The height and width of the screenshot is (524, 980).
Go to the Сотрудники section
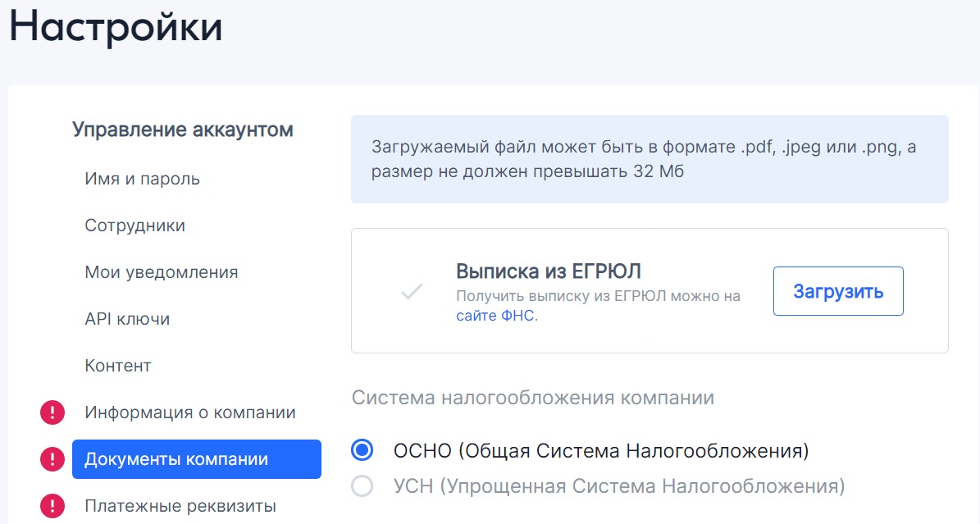coord(134,226)
